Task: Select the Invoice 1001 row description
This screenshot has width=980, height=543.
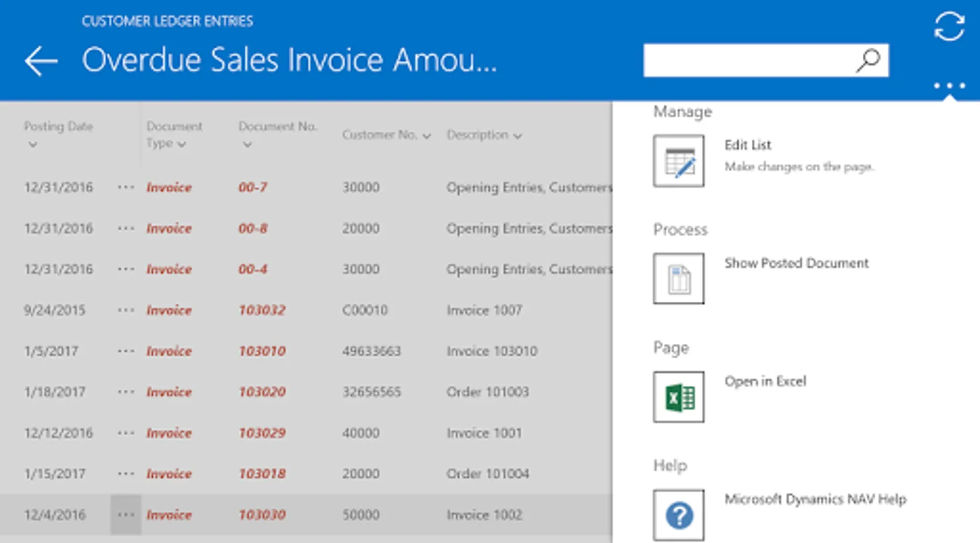Action: pos(484,433)
